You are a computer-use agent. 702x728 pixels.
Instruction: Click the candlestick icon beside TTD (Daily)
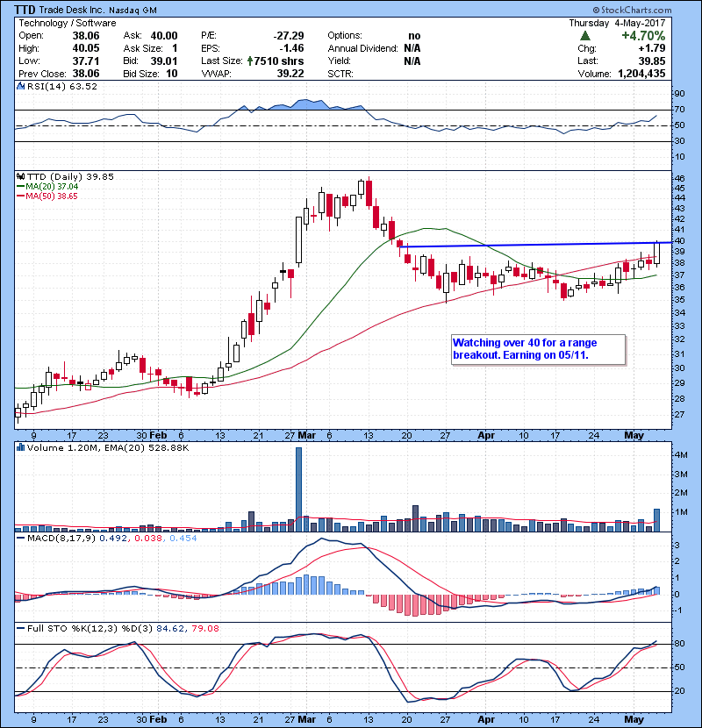(x=21, y=177)
